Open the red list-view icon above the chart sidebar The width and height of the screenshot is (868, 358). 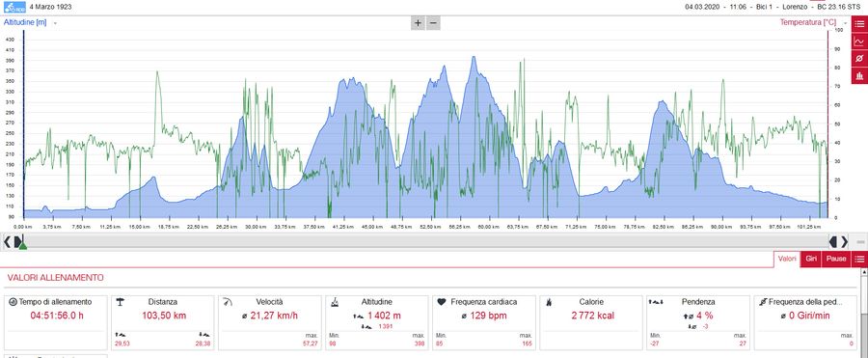pyautogui.click(x=859, y=23)
